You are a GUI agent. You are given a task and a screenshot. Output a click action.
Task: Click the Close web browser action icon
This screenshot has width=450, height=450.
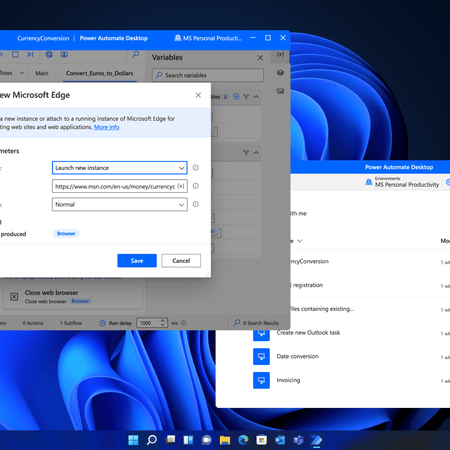[x=14, y=297]
